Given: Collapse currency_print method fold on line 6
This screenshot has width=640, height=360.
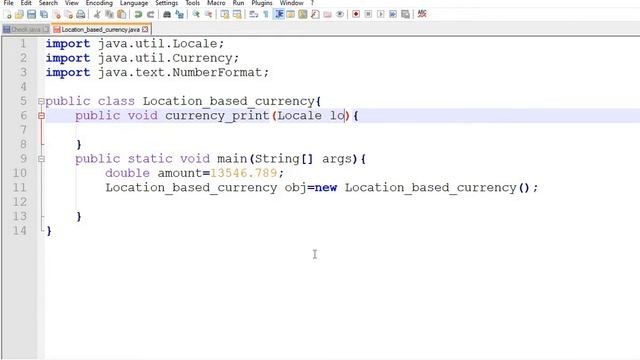Looking at the screenshot, I should click(41, 116).
